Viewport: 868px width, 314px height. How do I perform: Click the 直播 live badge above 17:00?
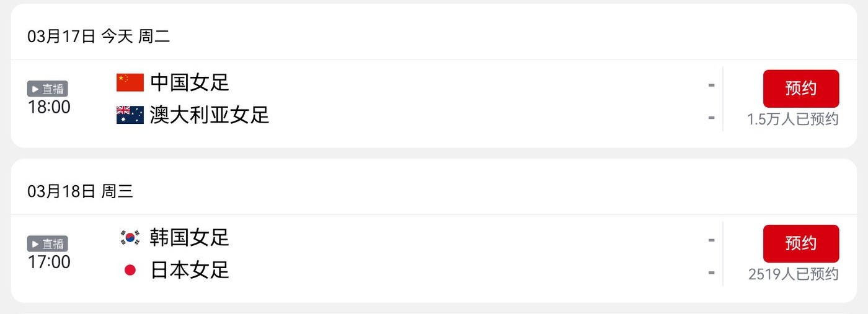point(47,243)
